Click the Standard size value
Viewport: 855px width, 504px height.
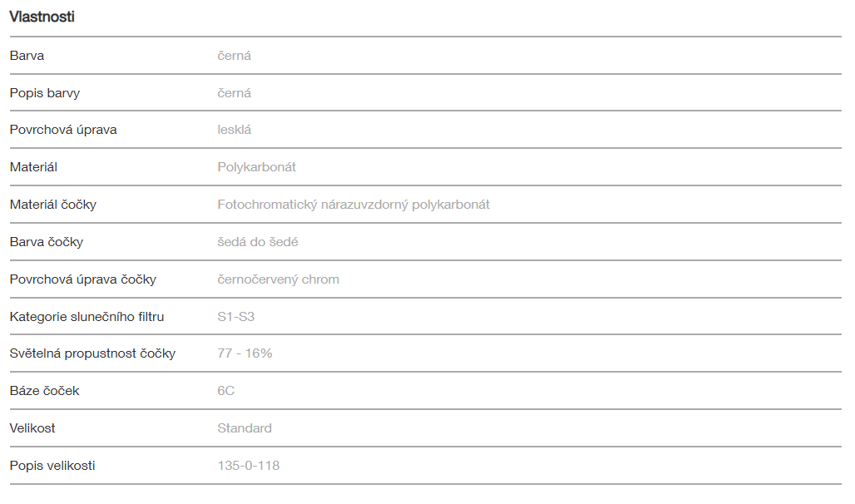(x=245, y=428)
